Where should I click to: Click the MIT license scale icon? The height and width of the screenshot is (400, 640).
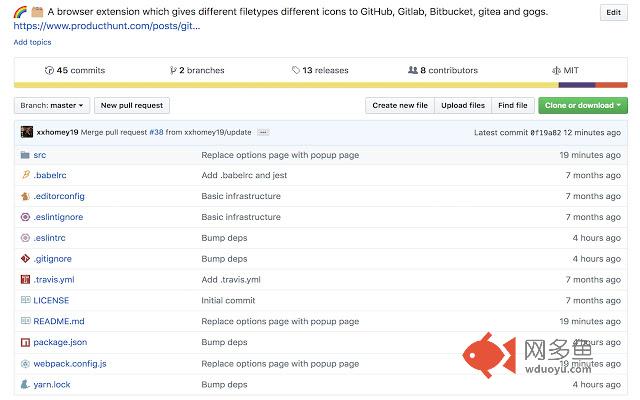[556, 70]
